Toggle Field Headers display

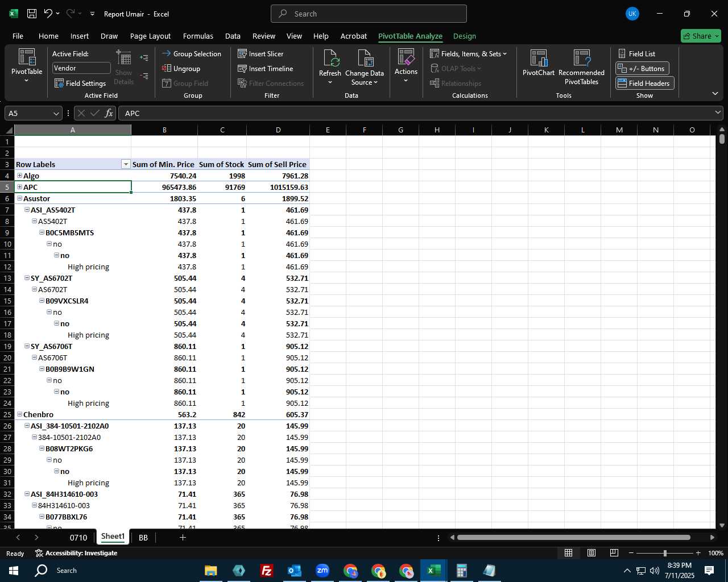[644, 83]
